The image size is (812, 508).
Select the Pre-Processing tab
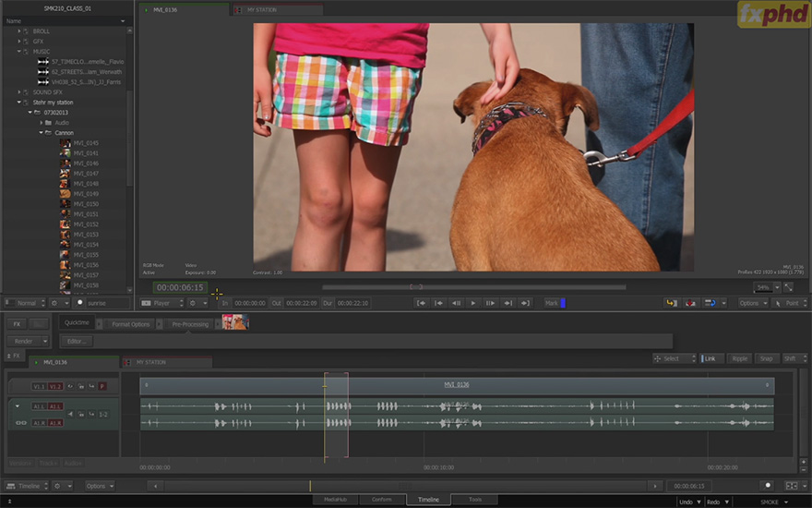click(190, 324)
